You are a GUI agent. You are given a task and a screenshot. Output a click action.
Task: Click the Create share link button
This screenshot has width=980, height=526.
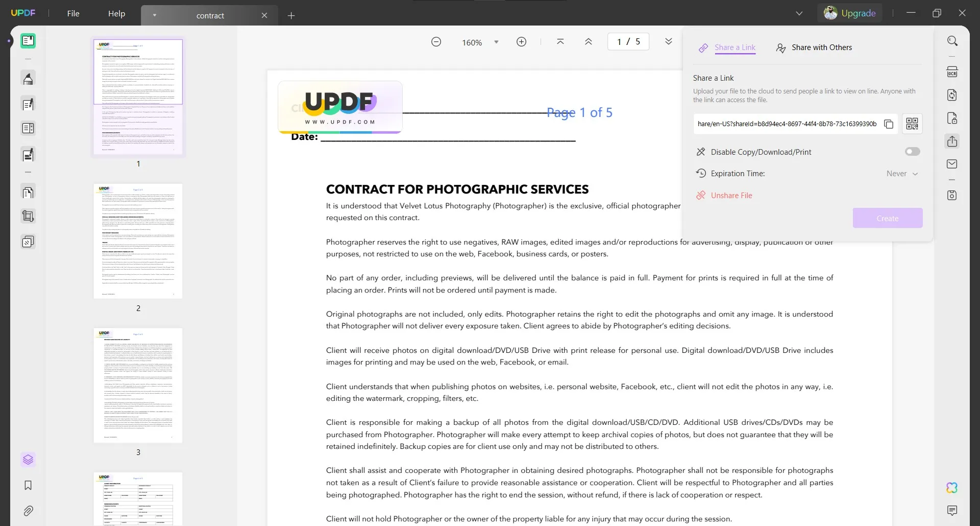point(887,218)
